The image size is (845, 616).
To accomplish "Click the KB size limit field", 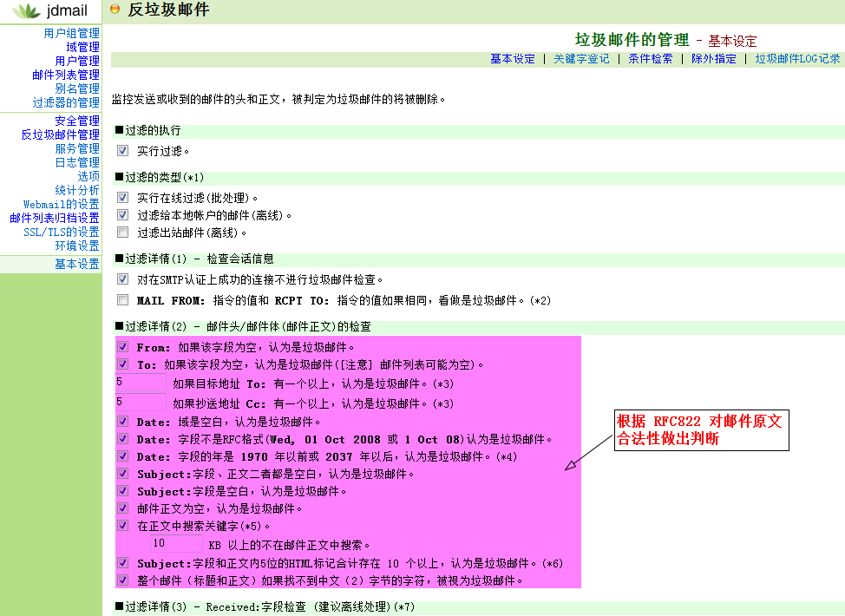I will coord(177,543).
